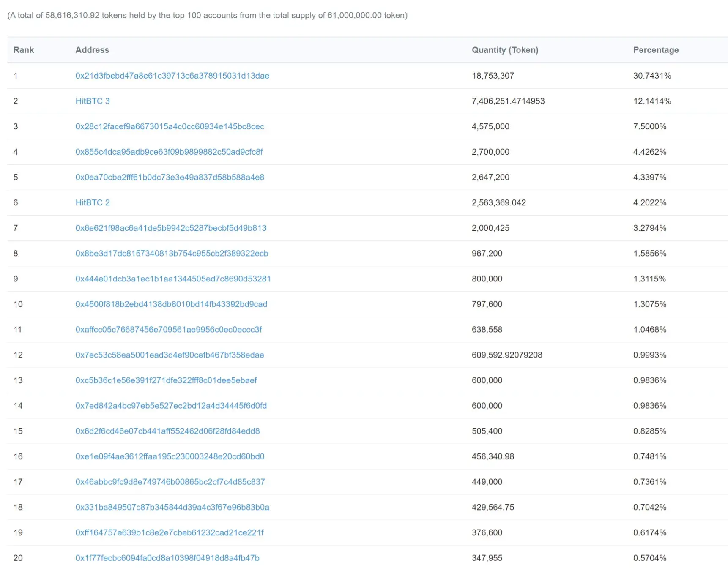Open address starting with 0x6e621f98ac6a
Screen dimensions: 728x568
171,228
